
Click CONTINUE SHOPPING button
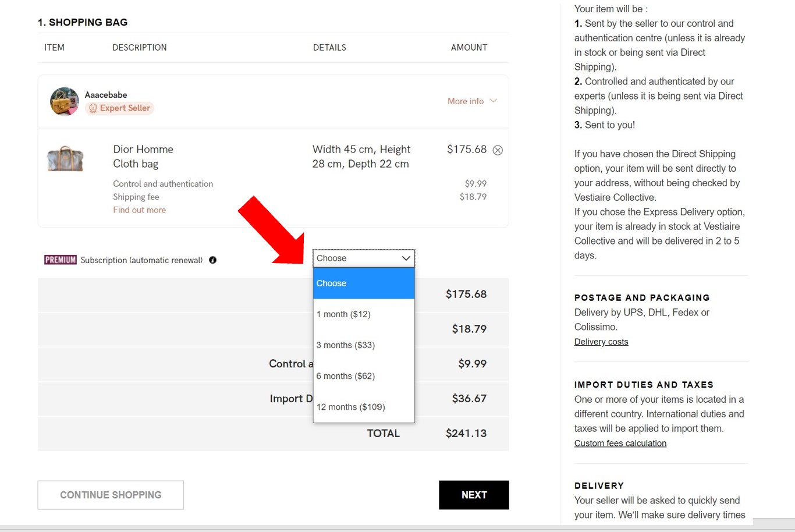[111, 495]
